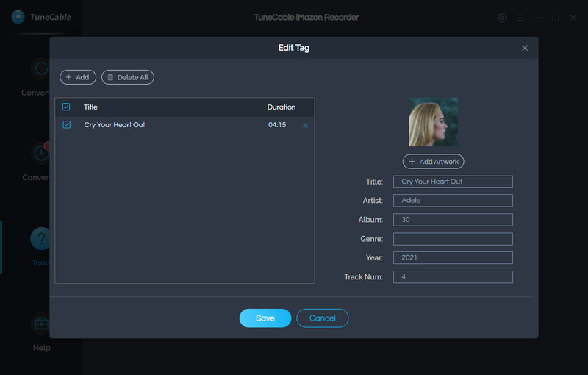Focus the Album field containing 30
The height and width of the screenshot is (375, 588).
453,220
